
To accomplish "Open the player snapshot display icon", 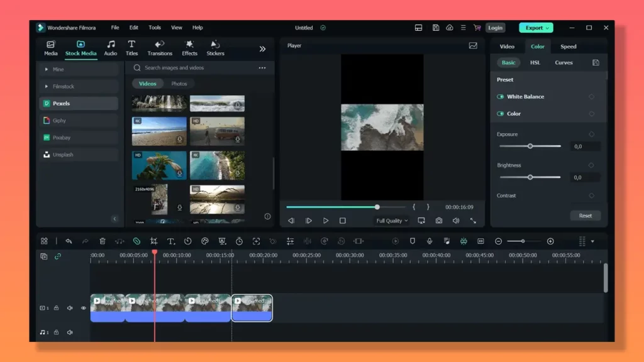I will tap(473, 45).
